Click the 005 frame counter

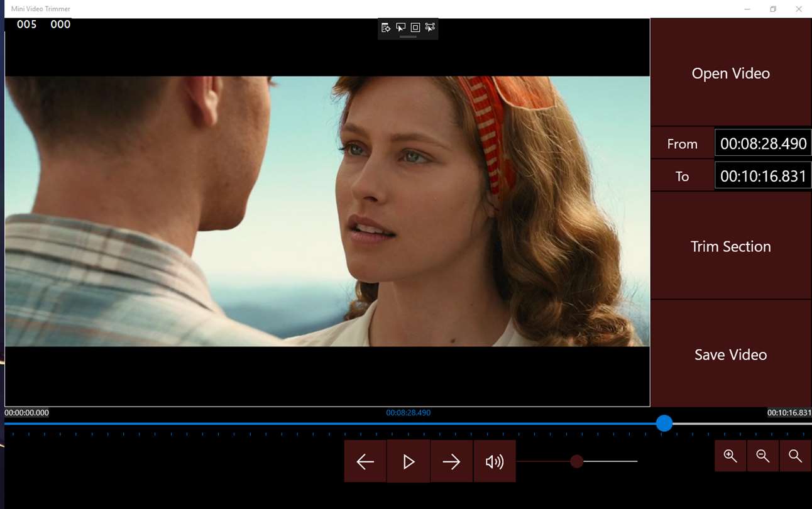click(x=27, y=25)
